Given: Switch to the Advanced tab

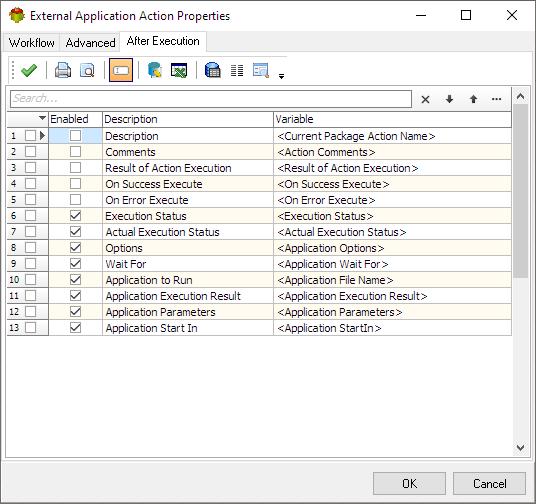Looking at the screenshot, I should pos(90,43).
